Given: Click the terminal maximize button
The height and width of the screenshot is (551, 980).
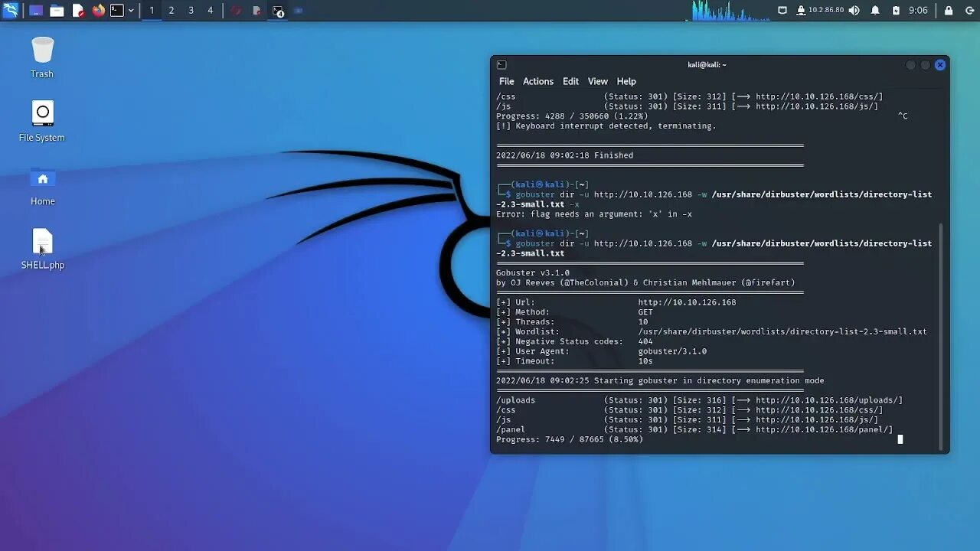Looking at the screenshot, I should 925,65.
